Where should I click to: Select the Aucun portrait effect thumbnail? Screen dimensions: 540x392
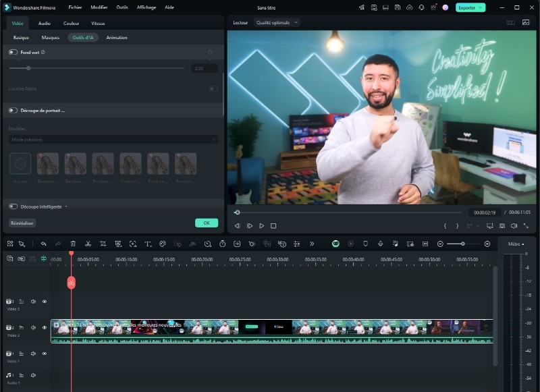[x=20, y=163]
